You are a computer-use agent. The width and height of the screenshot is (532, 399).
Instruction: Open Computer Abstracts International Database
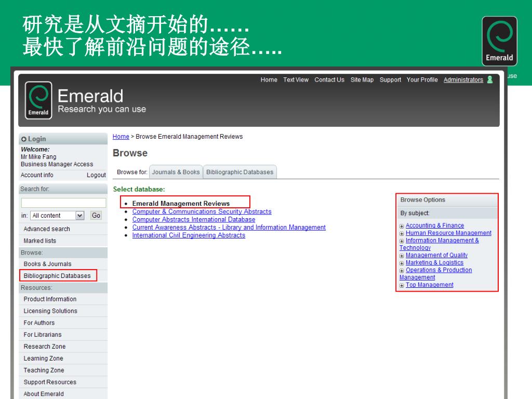coord(194,220)
